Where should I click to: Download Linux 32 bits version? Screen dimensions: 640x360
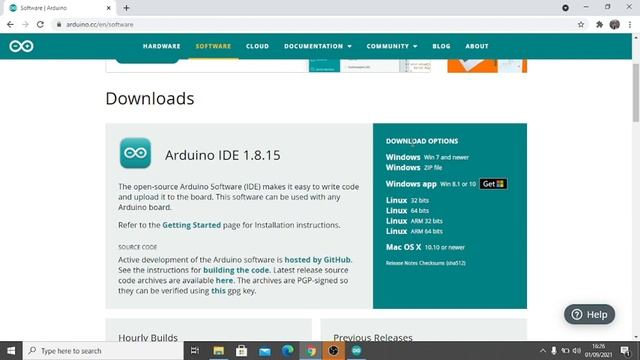[x=407, y=200]
